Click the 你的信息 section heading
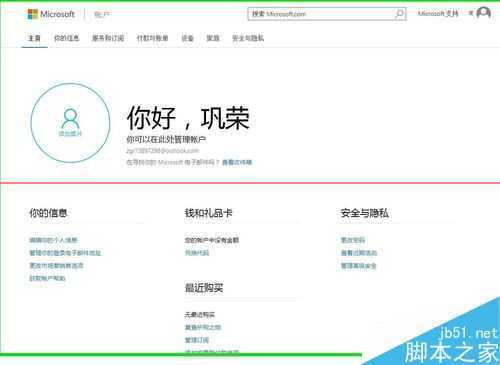This screenshot has width=500, height=365. coord(48,213)
